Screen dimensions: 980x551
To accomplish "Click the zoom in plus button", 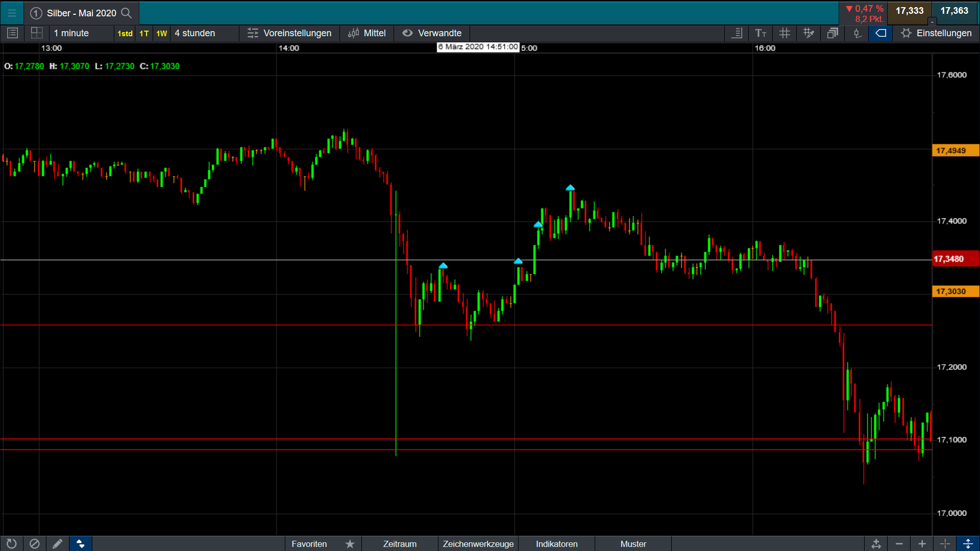I will [922, 544].
